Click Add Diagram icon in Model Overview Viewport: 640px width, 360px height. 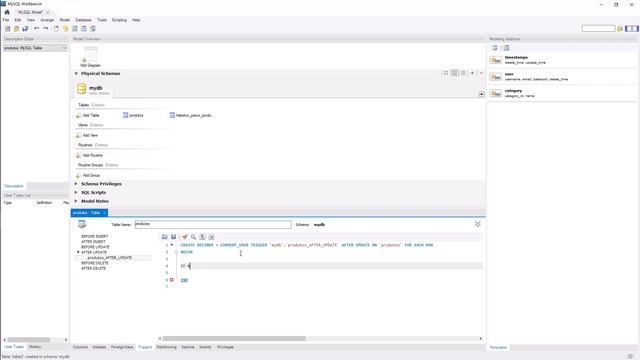coord(90,56)
